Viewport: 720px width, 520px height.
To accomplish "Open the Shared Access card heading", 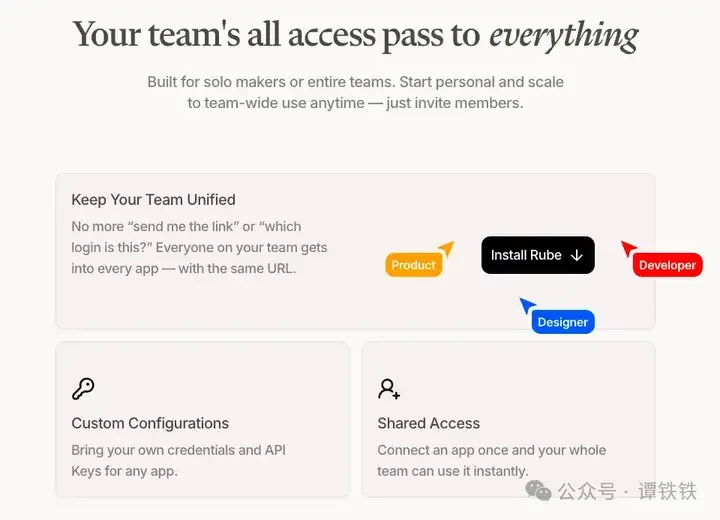I will click(x=428, y=423).
